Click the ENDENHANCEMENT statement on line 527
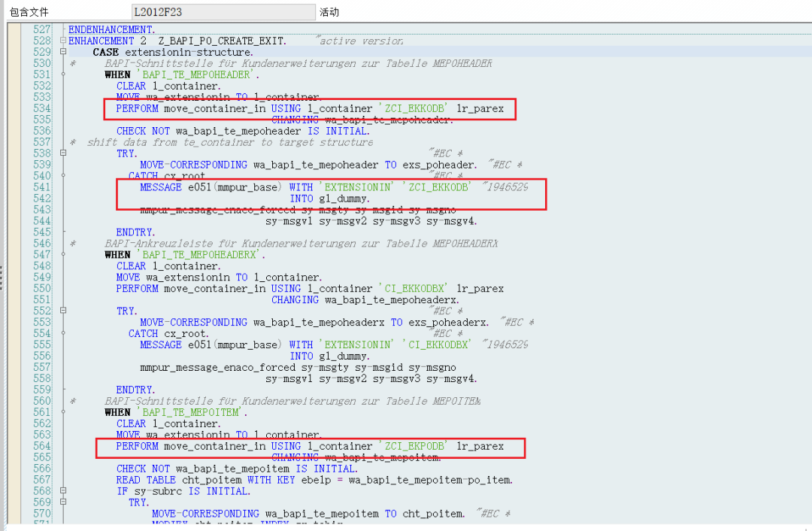Screen dimensions: 812x531 [112, 29]
